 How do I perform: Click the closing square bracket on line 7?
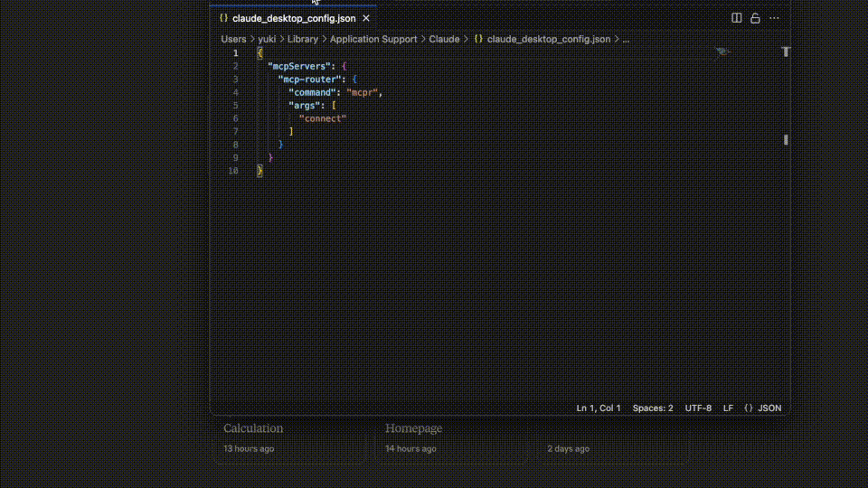click(x=291, y=132)
